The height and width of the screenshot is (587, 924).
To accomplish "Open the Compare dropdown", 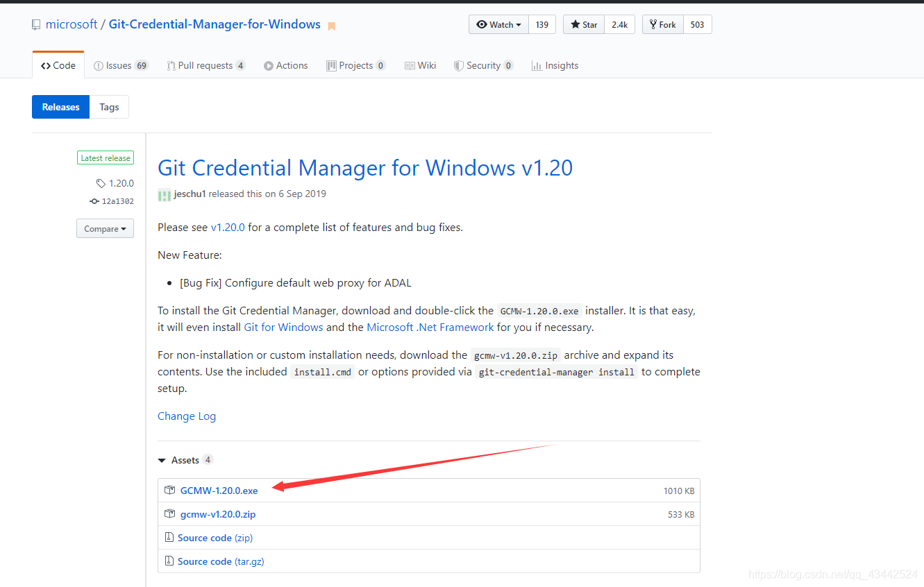I will (x=105, y=228).
